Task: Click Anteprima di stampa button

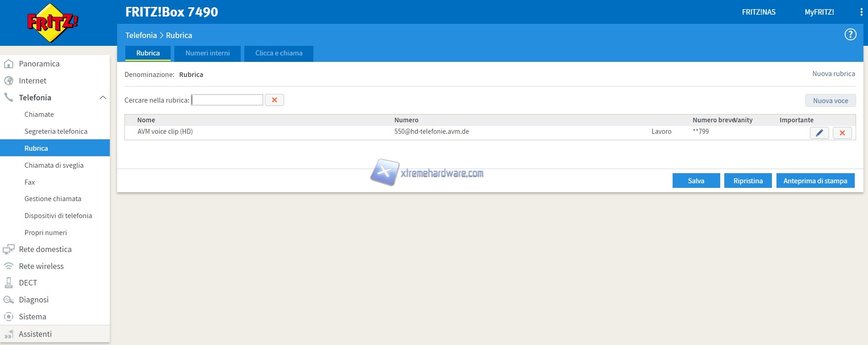Action: (815, 181)
